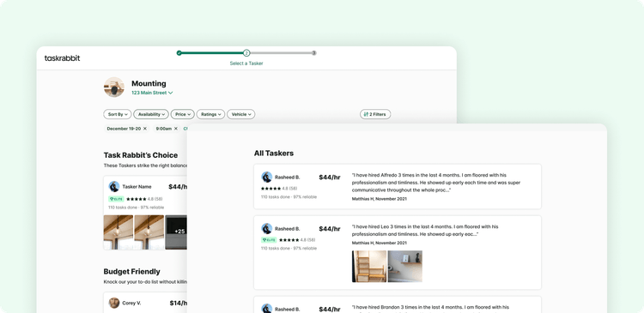
Task: Open Corey V.'s profile avatar
Action: point(114,304)
